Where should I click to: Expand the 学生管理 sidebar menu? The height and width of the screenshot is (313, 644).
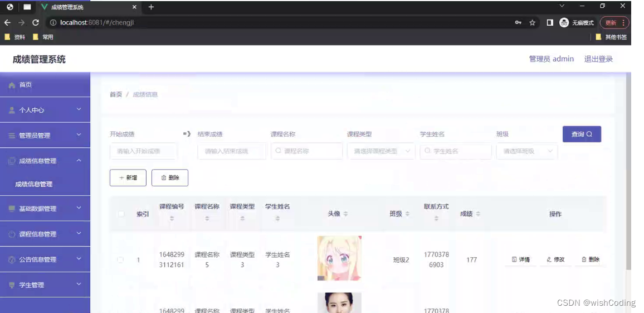tap(45, 285)
